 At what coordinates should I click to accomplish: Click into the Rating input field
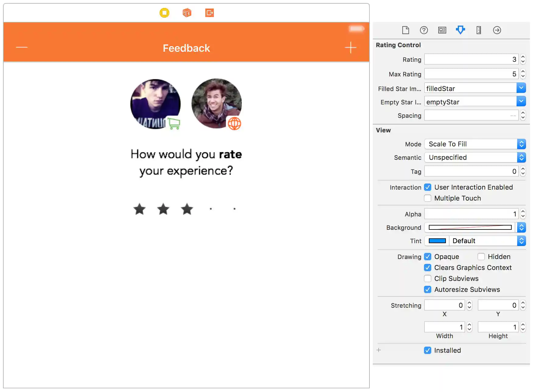click(471, 59)
